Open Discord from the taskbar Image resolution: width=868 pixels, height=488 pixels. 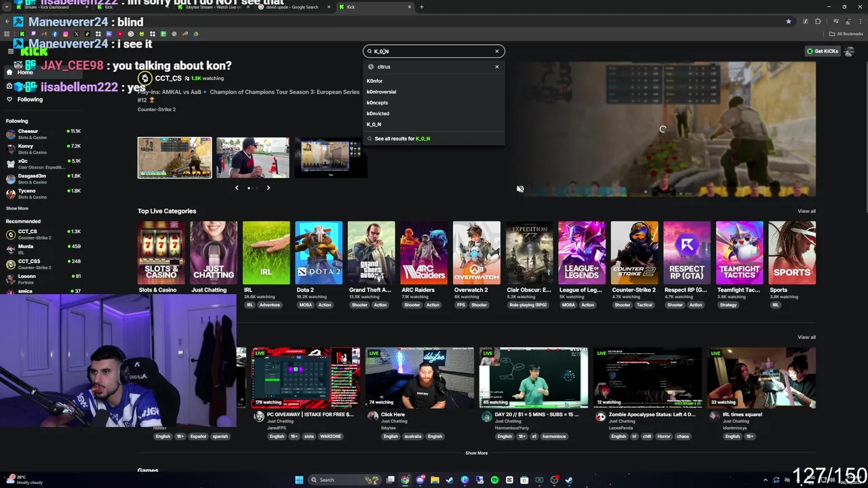420,480
